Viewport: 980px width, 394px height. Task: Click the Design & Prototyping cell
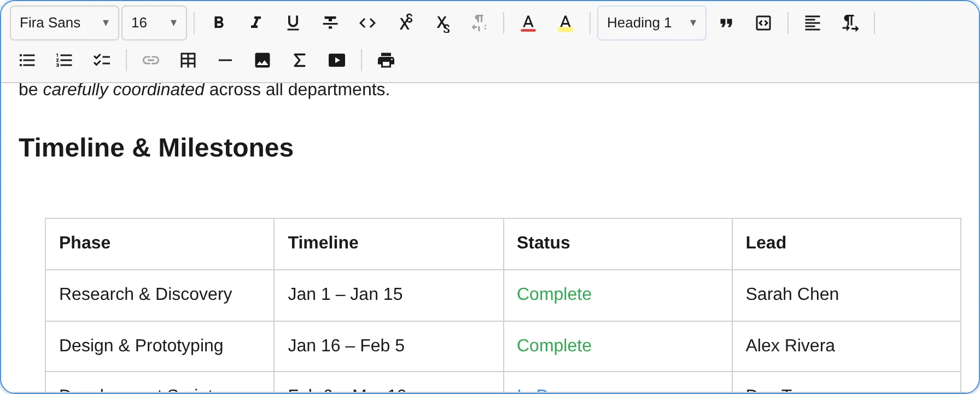160,346
